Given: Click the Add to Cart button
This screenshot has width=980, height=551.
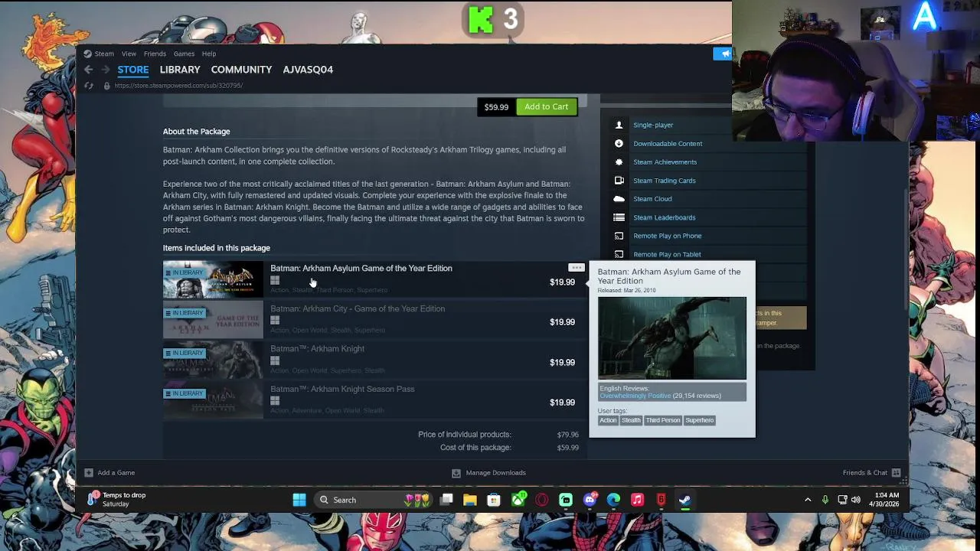Looking at the screenshot, I should [547, 107].
